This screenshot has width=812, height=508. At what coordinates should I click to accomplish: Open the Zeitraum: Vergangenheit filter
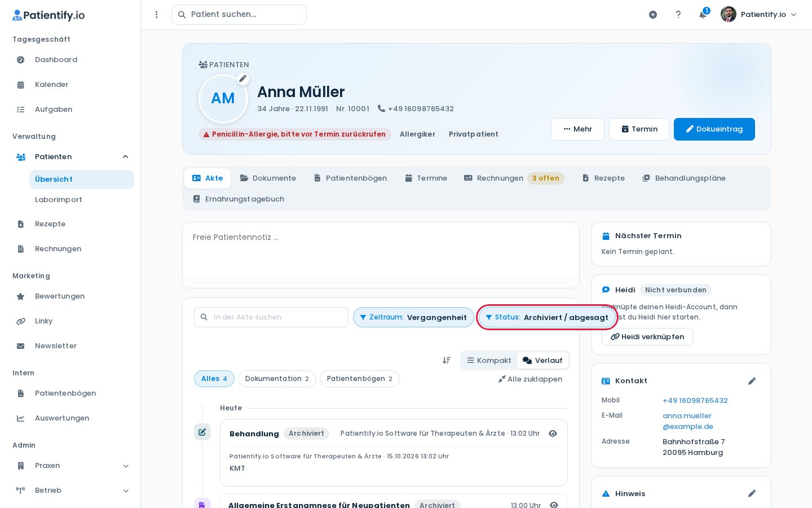click(413, 317)
